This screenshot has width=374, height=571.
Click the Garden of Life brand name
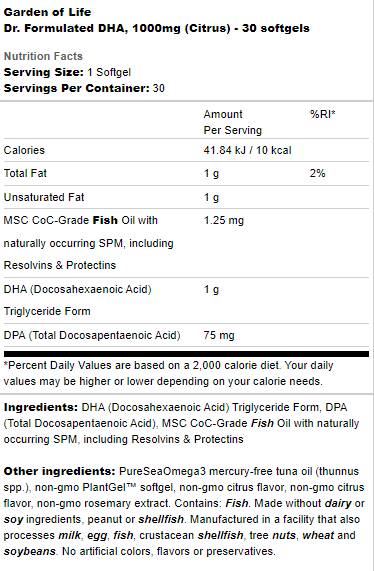pyautogui.click(x=47, y=12)
